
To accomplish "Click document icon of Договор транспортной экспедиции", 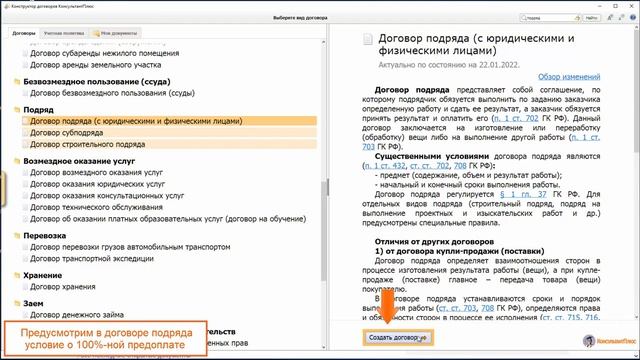I will (x=25, y=259).
